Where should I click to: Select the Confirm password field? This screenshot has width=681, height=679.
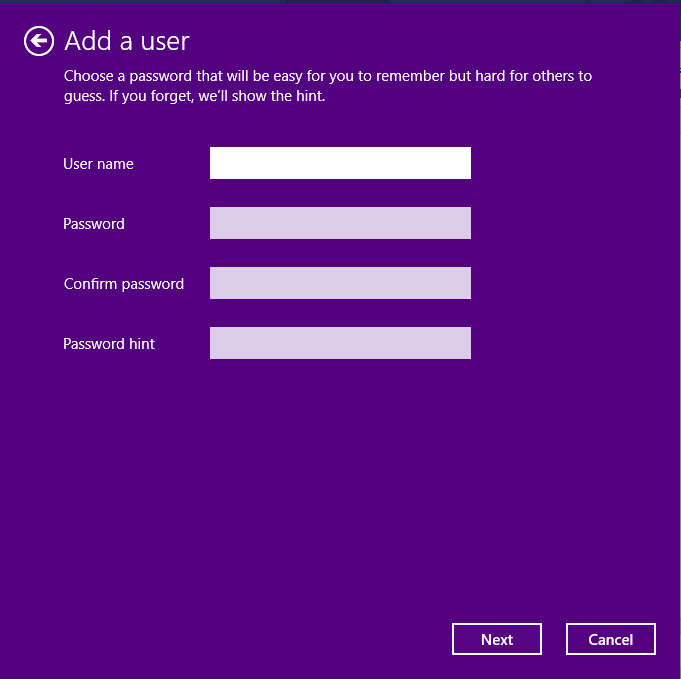tap(340, 283)
